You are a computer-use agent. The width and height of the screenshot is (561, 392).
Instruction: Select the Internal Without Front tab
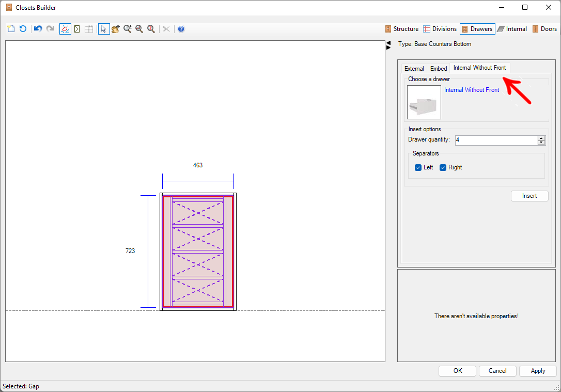click(x=480, y=68)
